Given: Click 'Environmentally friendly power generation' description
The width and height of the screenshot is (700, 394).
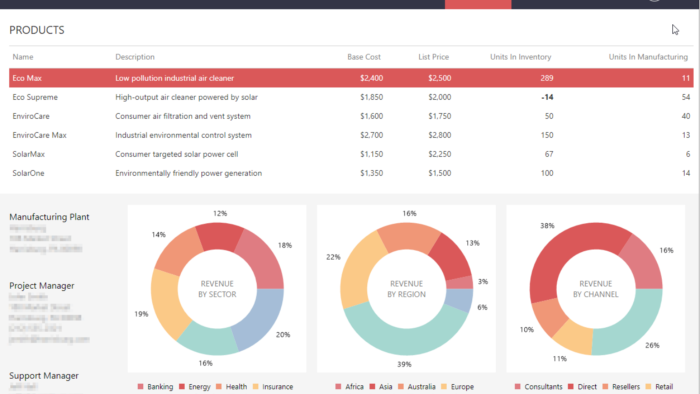Looking at the screenshot, I should pyautogui.click(x=188, y=173).
